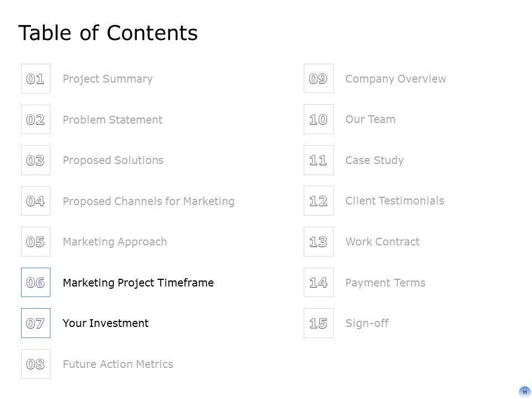Click the 12 number box icon
Image resolution: width=532 pixels, height=399 pixels.
[x=318, y=201]
